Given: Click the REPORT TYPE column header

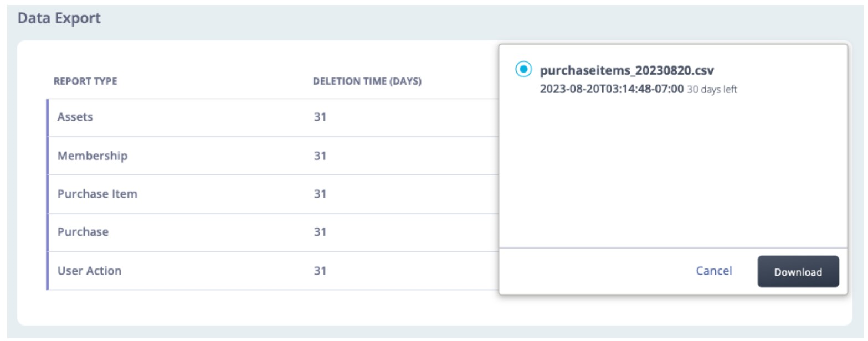Looking at the screenshot, I should [85, 81].
